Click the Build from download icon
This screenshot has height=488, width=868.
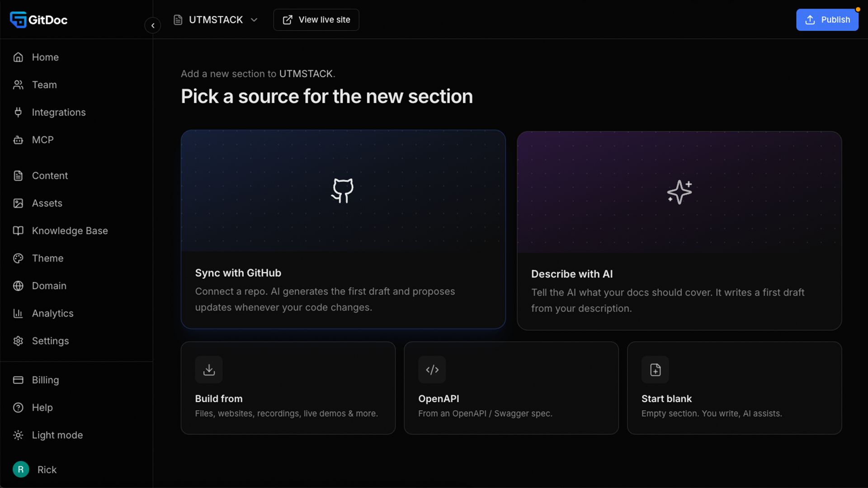pyautogui.click(x=209, y=370)
